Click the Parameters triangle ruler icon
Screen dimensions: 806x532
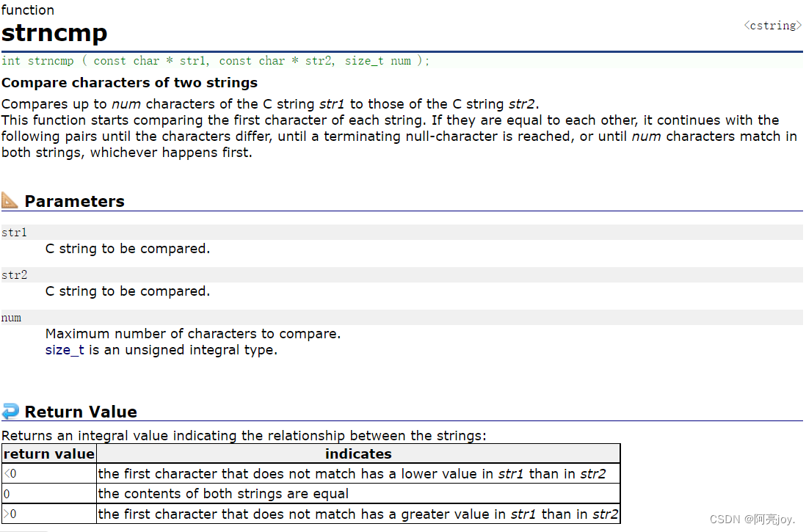(x=10, y=200)
